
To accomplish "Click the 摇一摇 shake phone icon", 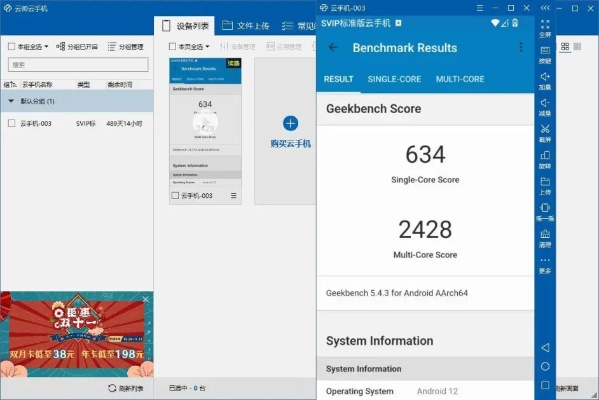I will 545,208.
